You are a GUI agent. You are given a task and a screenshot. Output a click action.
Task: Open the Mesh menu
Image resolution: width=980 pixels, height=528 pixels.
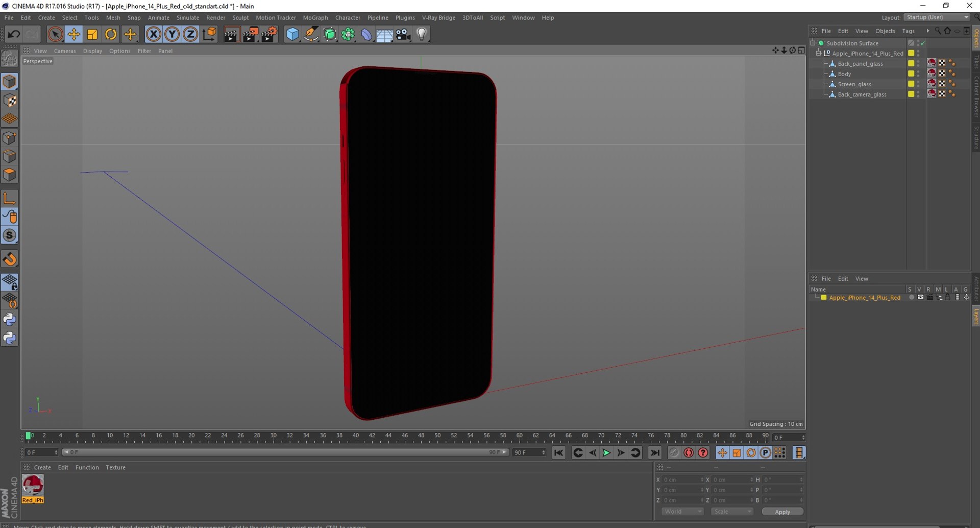[x=113, y=17]
